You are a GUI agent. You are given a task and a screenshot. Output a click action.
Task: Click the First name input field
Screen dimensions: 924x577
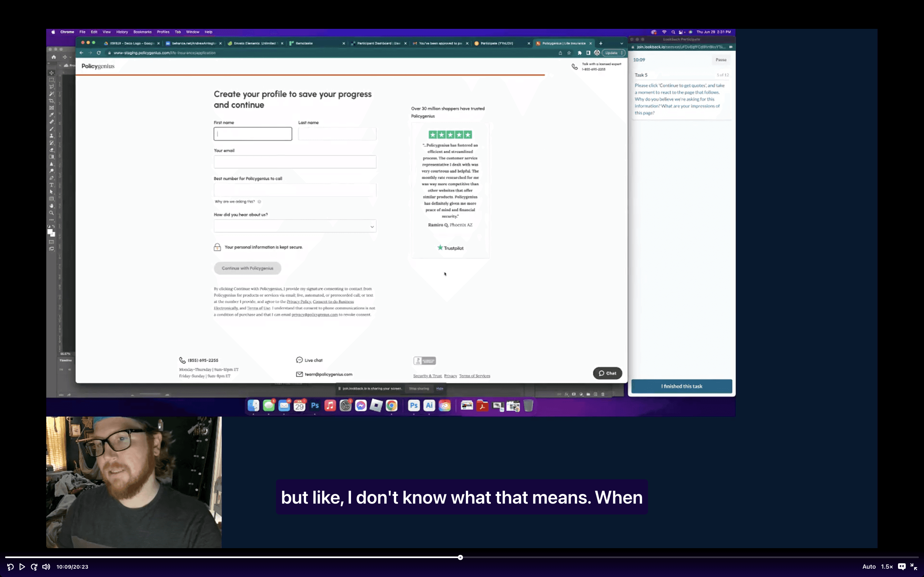coord(253,134)
